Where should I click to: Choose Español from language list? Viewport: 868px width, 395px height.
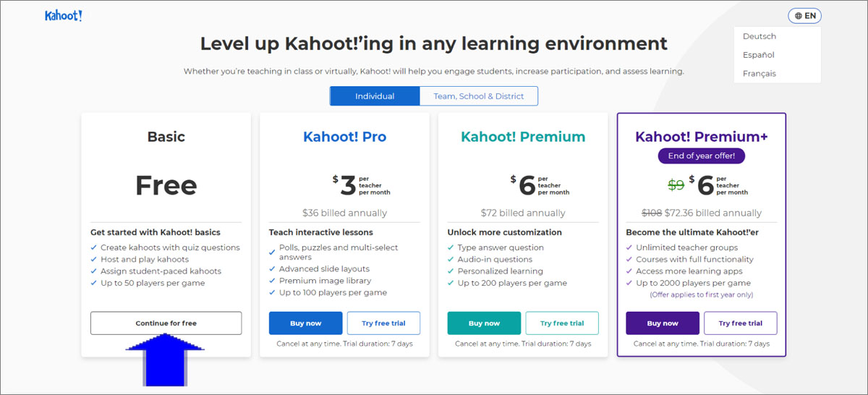[x=758, y=55]
